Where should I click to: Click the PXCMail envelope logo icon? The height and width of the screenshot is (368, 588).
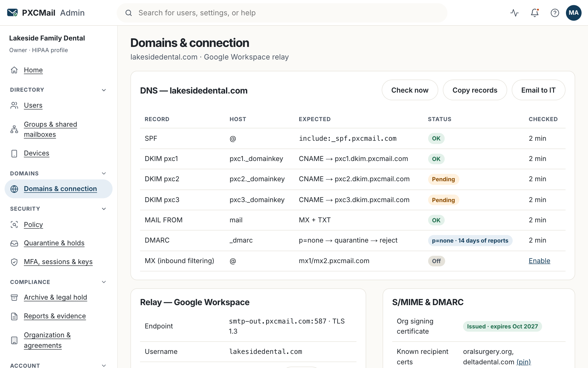[x=13, y=13]
